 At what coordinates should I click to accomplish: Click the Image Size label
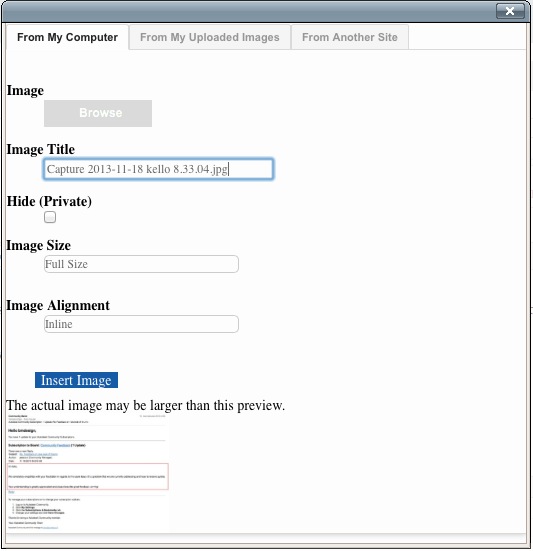point(39,245)
